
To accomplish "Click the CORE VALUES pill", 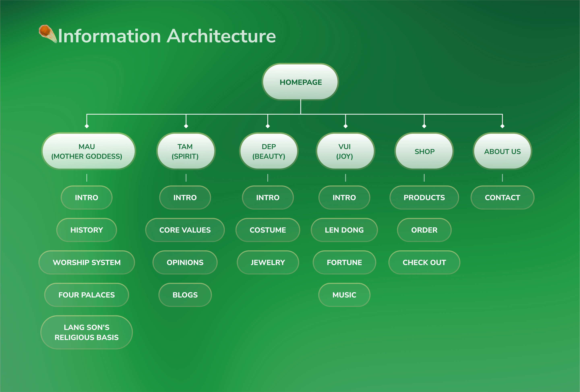I will pyautogui.click(x=185, y=230).
